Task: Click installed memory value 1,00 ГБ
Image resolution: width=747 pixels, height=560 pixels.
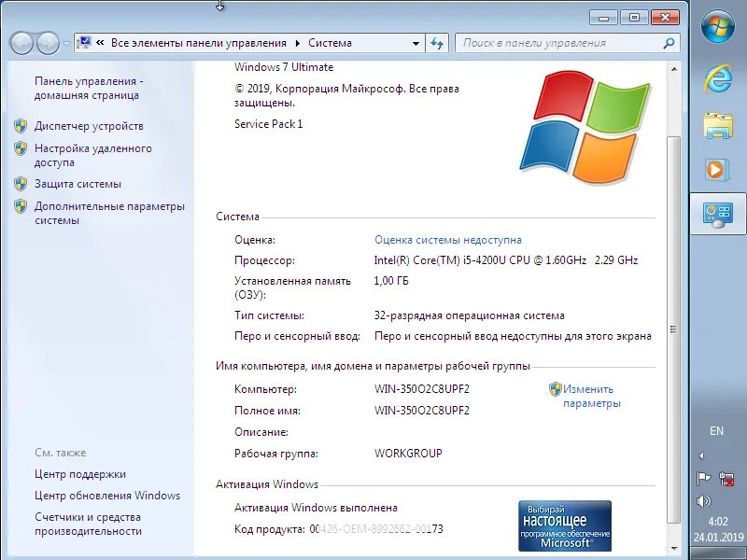Action: click(391, 281)
